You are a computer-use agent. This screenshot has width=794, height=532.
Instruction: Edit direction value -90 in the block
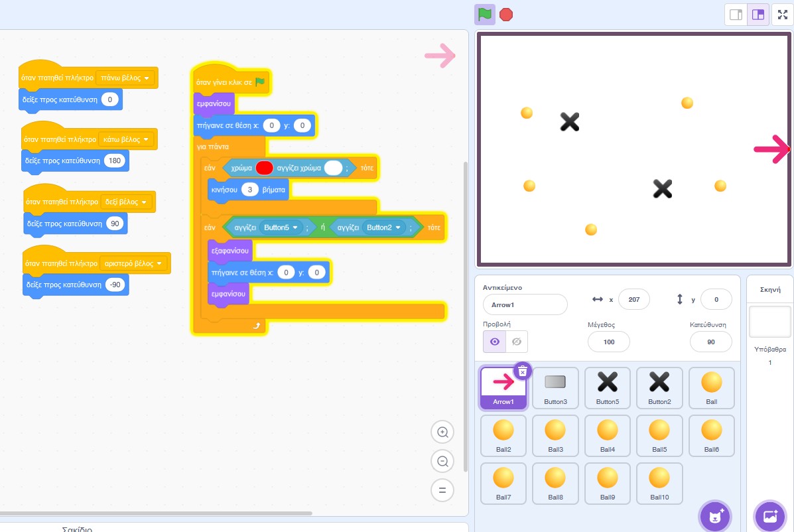click(x=115, y=285)
